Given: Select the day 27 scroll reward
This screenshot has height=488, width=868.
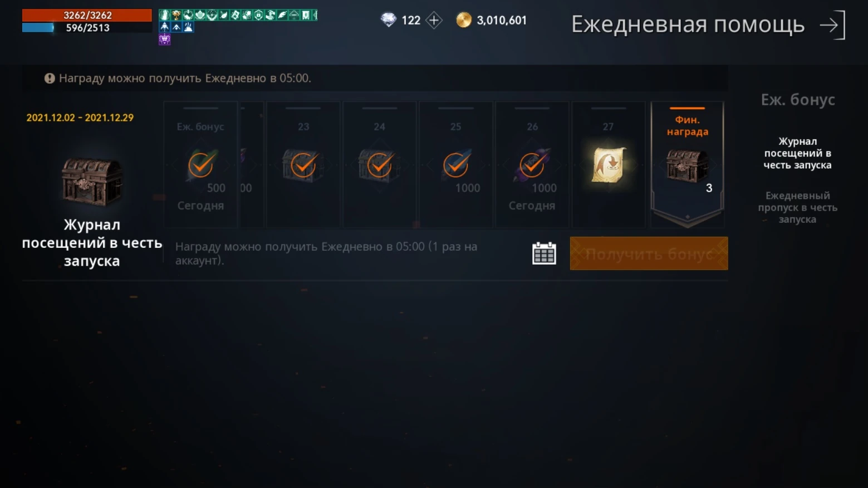Looking at the screenshot, I should coord(609,165).
